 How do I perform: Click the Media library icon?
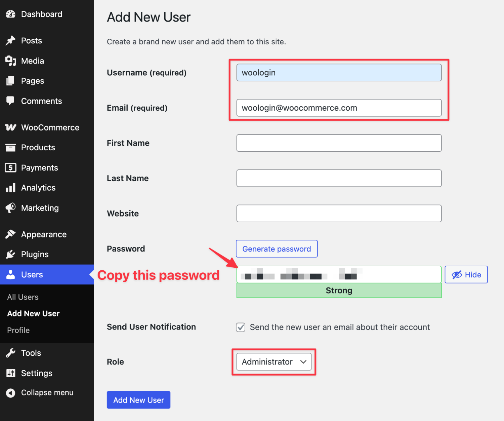tap(10, 61)
